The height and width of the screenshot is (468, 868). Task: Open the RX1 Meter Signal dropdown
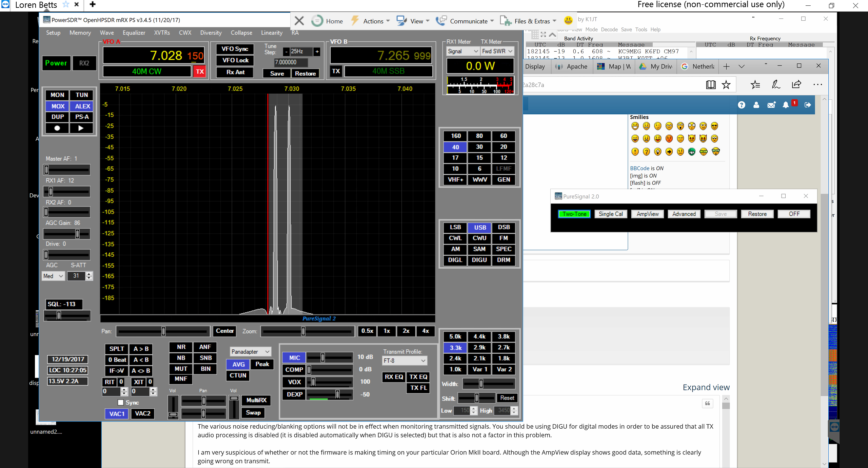point(463,51)
